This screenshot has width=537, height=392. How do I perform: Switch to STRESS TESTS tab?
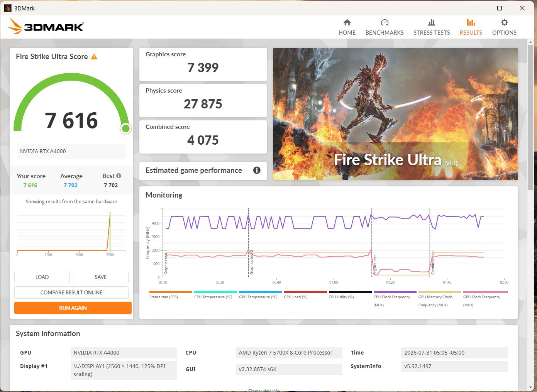[432, 27]
